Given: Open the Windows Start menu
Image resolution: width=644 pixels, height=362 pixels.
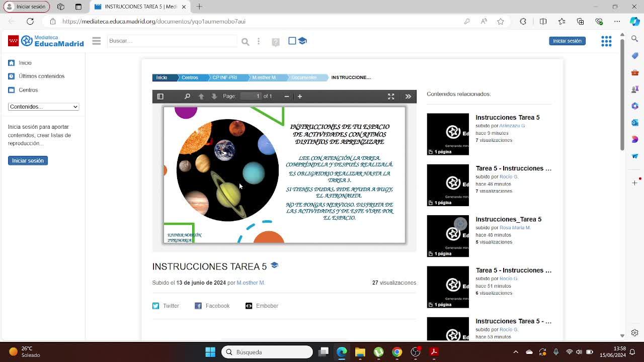Looking at the screenshot, I should 210,352.
